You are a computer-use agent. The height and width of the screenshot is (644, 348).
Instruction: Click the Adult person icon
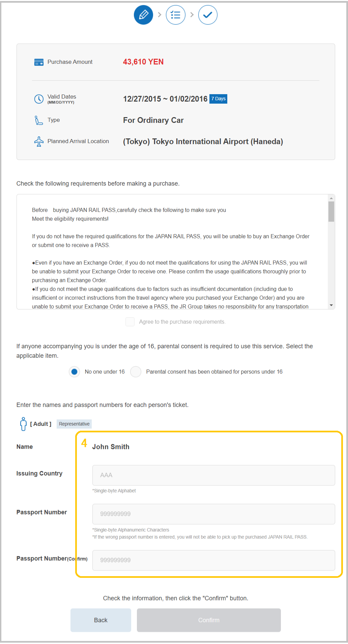click(23, 424)
